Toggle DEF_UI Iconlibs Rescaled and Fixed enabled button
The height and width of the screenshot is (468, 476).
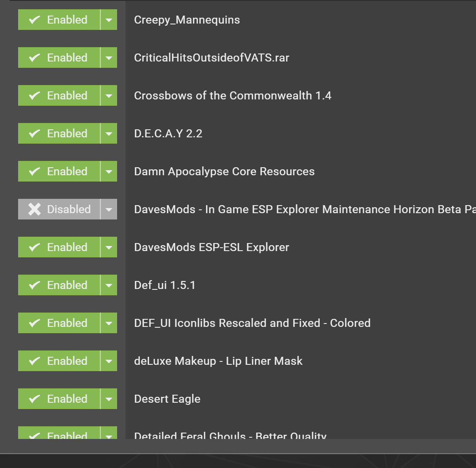pos(59,323)
